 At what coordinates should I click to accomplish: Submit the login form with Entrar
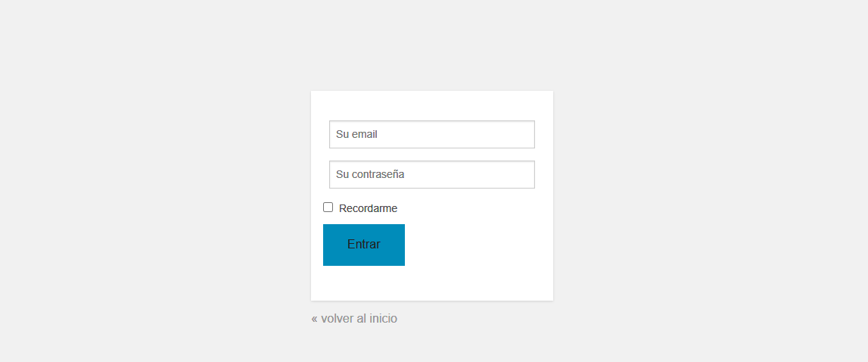364,245
